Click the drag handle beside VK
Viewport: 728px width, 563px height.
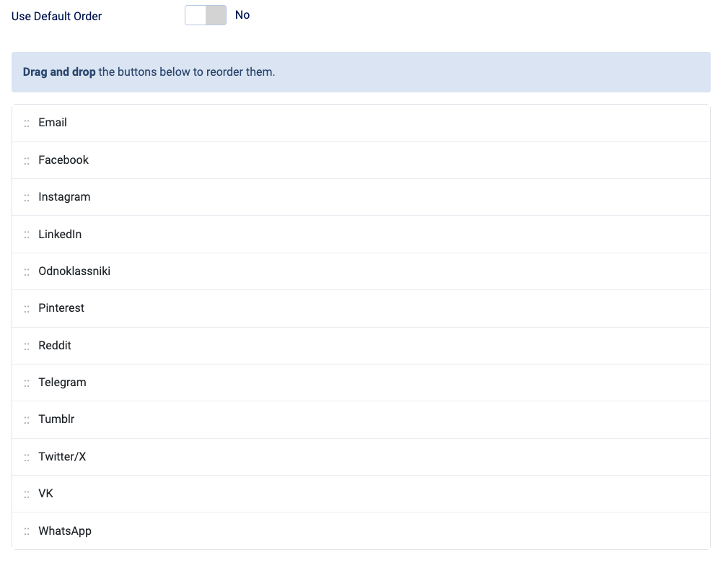tap(27, 494)
